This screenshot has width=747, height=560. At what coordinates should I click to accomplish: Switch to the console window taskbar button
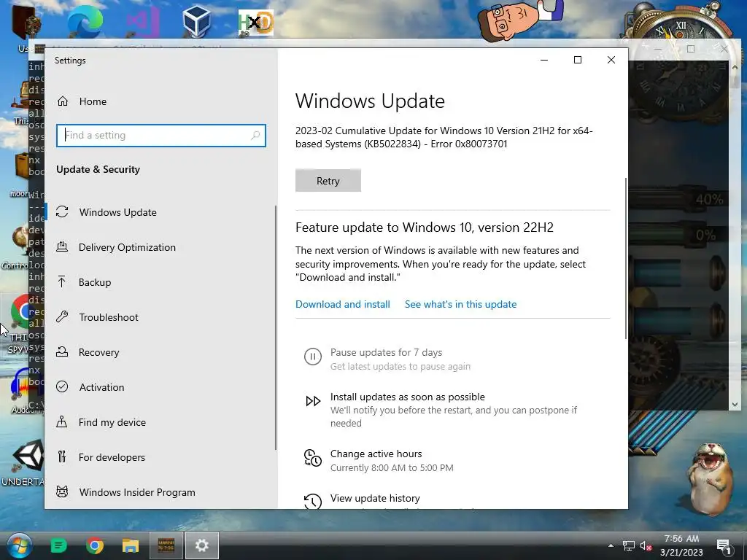click(166, 545)
